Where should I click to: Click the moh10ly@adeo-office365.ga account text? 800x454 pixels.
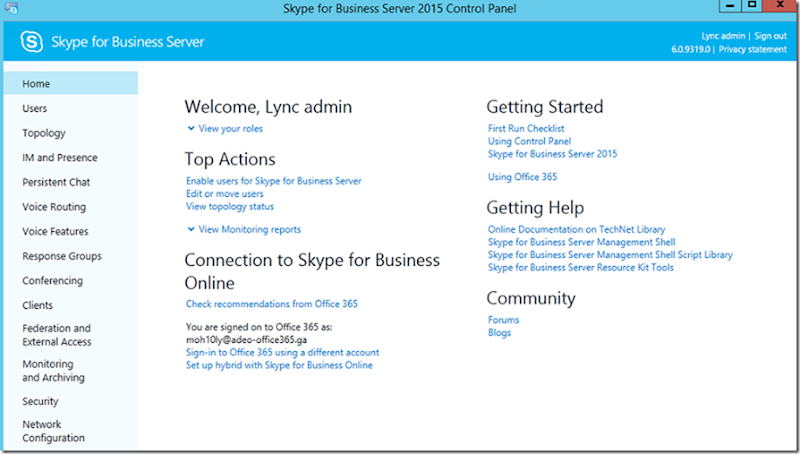[246, 340]
